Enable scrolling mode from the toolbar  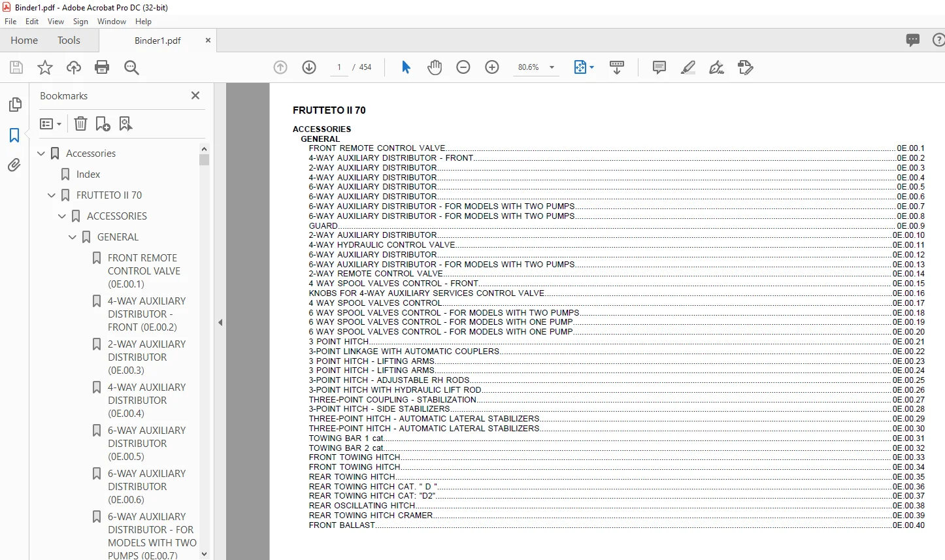coord(616,67)
